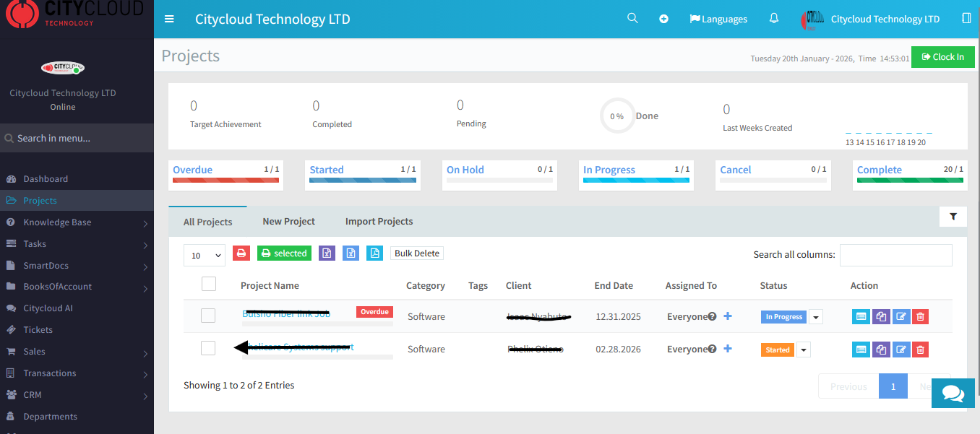Click the green Clock In button
Viewport: 980px width, 434px height.
943,57
